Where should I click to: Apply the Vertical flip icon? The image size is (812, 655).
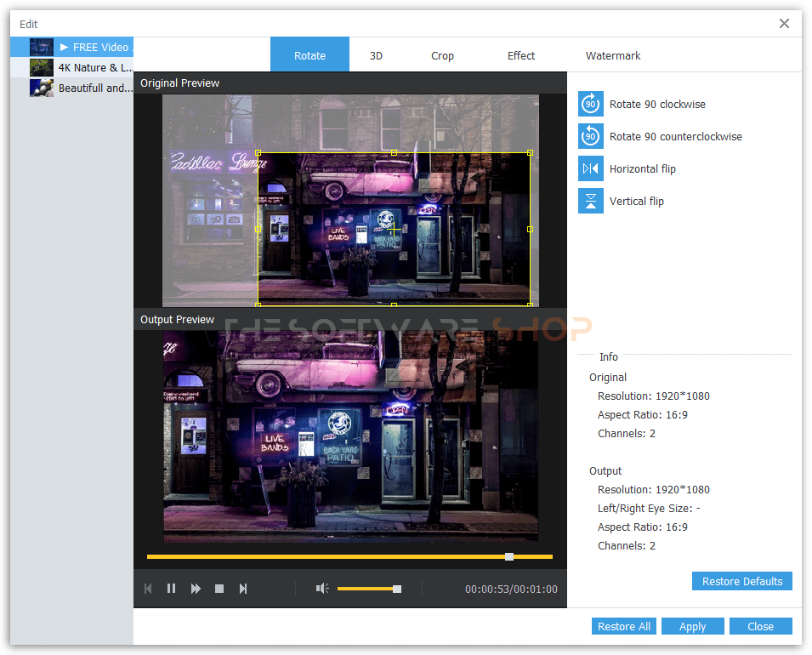click(x=591, y=202)
